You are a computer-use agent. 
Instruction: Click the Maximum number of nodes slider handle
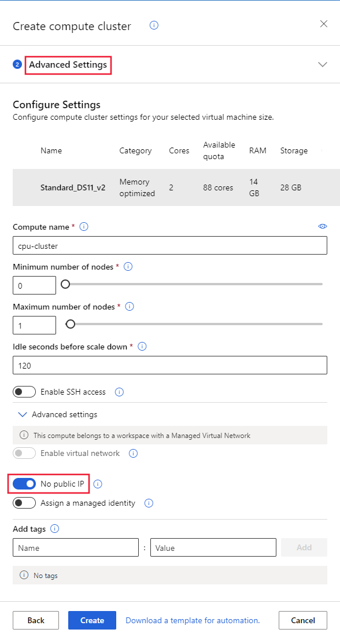click(x=71, y=325)
